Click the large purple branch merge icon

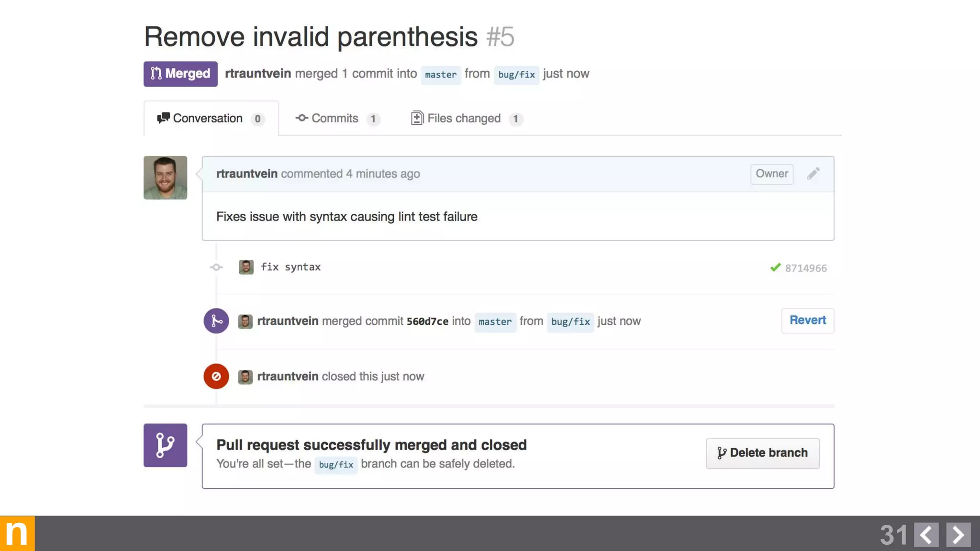tap(165, 445)
